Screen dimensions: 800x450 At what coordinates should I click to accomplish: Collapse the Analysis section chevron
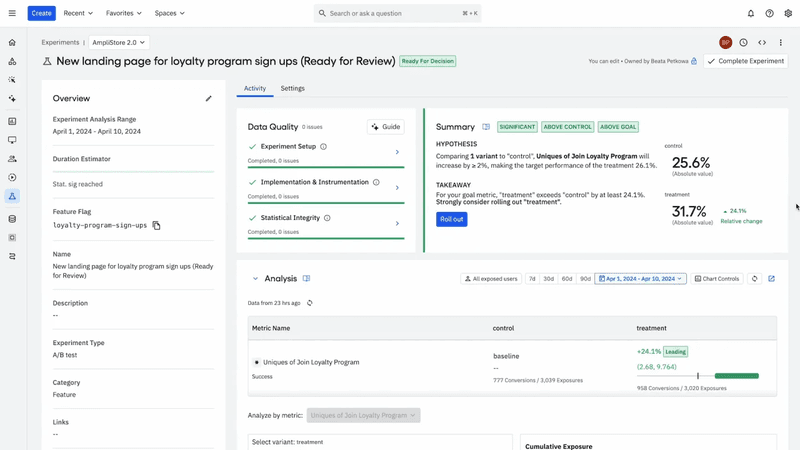point(255,279)
